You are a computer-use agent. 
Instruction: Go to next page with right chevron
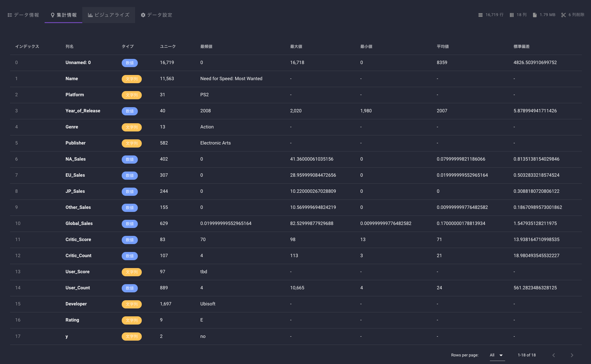(572, 355)
